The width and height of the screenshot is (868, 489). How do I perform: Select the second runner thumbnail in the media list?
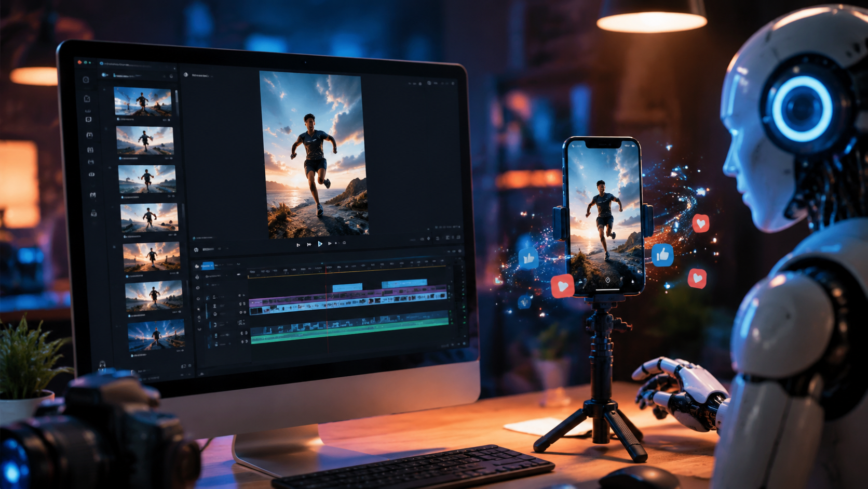[145, 141]
